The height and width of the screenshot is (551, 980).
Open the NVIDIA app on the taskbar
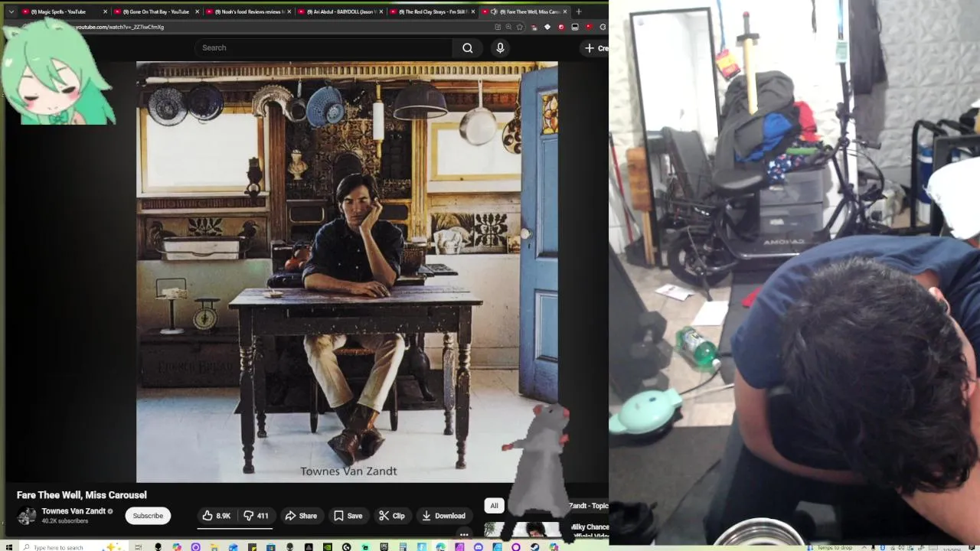[327, 547]
